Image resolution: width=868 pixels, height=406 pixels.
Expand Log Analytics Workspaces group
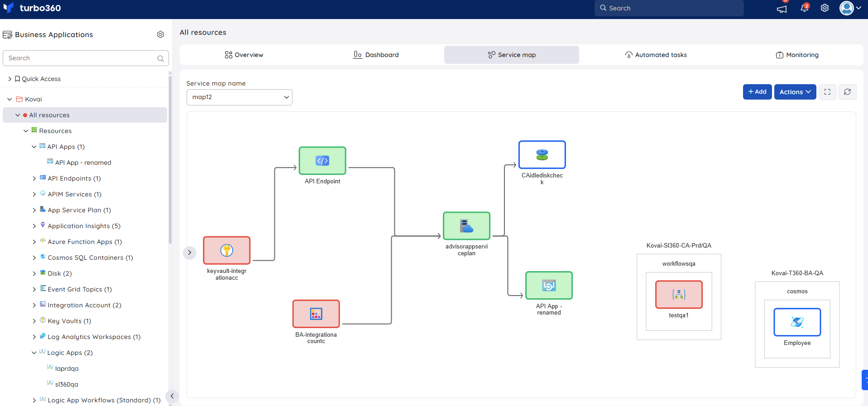coord(34,337)
